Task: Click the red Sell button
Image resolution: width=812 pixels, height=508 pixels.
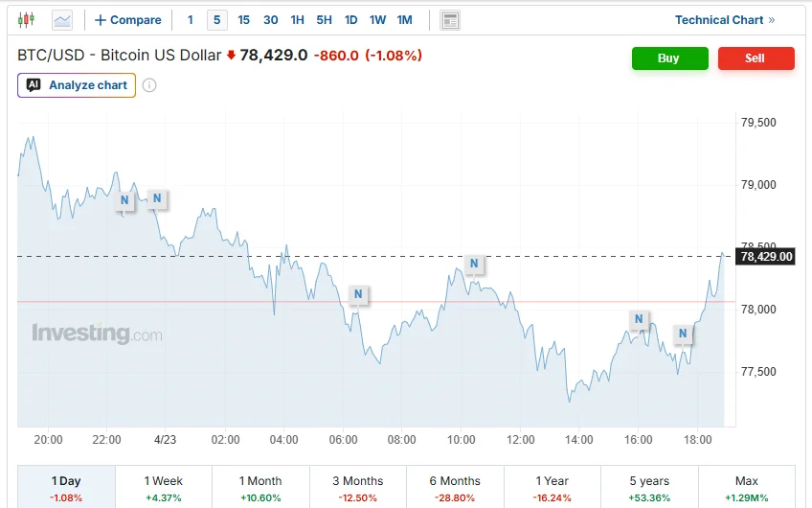Action: [x=756, y=58]
